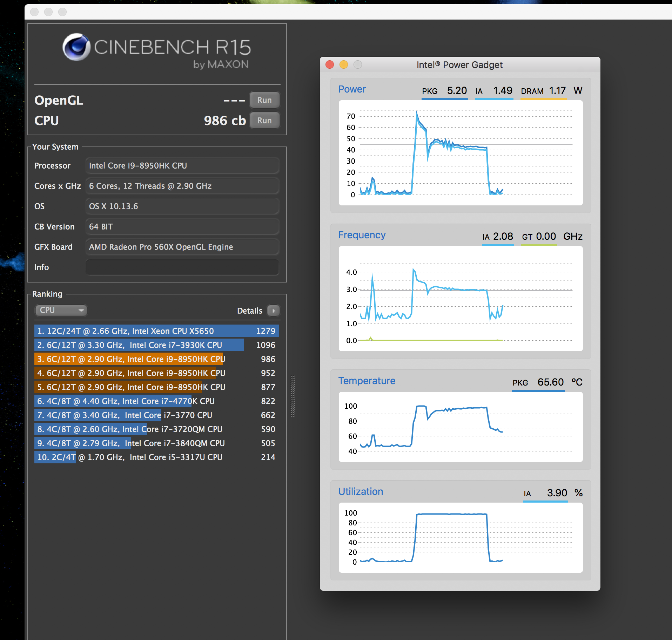672x640 pixels.
Task: Select the Processor field in Your System
Action: [182, 166]
